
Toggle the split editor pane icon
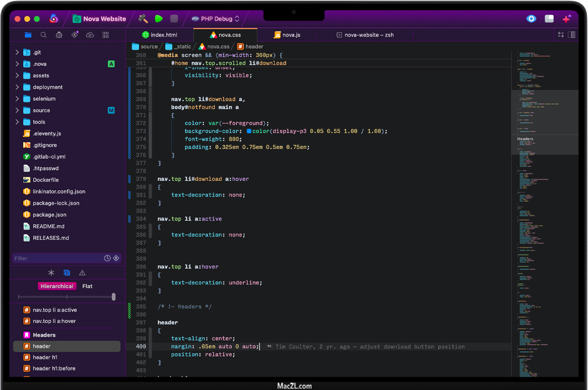572,34
